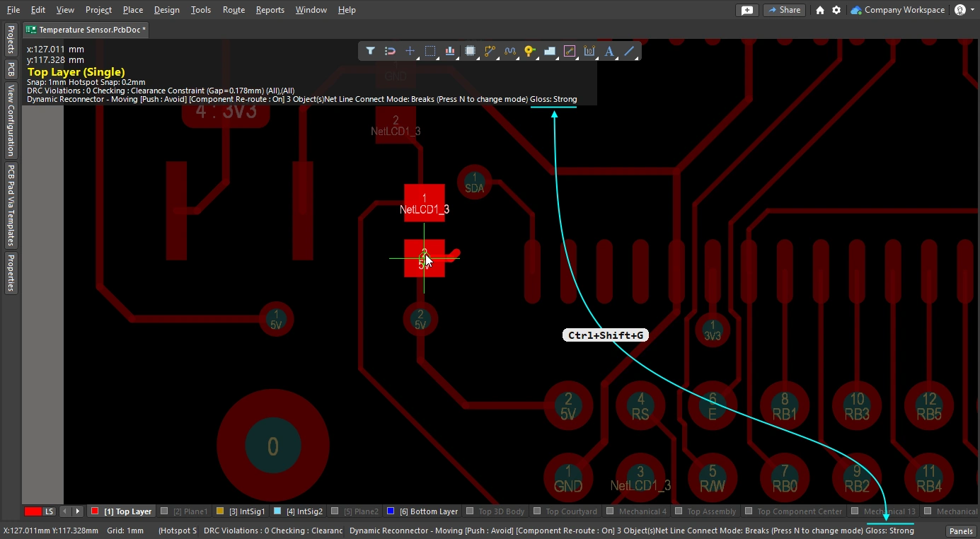Viewport: 980px width, 539px height.
Task: Open the Design menu
Action: 166,10
